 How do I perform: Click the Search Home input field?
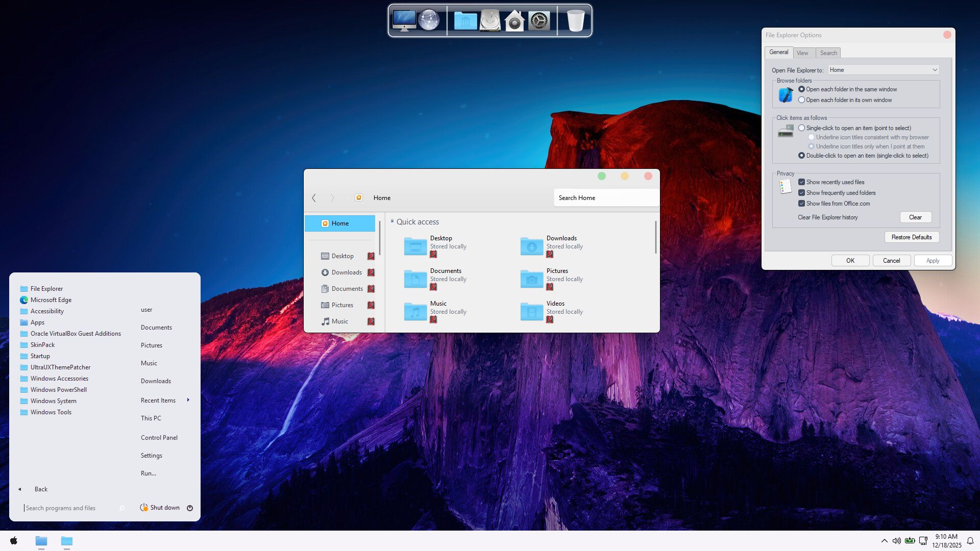(605, 198)
